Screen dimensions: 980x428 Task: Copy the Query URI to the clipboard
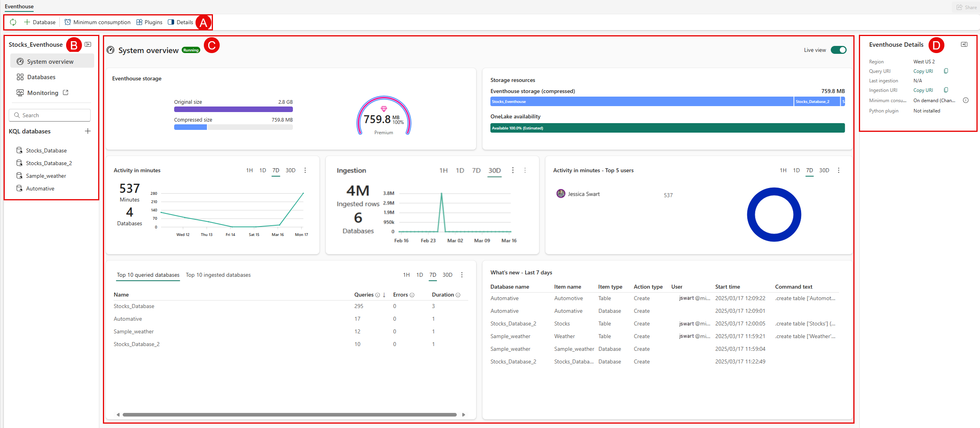point(946,71)
